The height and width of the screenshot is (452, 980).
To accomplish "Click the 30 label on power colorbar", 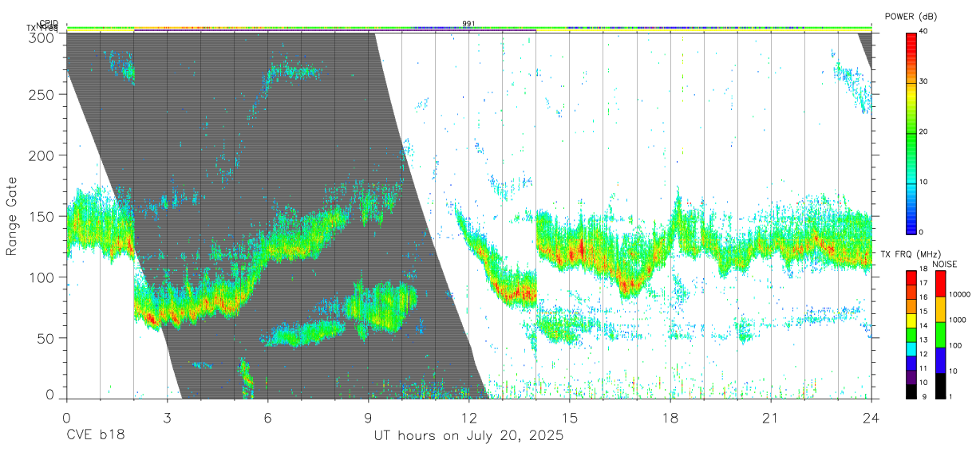I will click(x=925, y=81).
